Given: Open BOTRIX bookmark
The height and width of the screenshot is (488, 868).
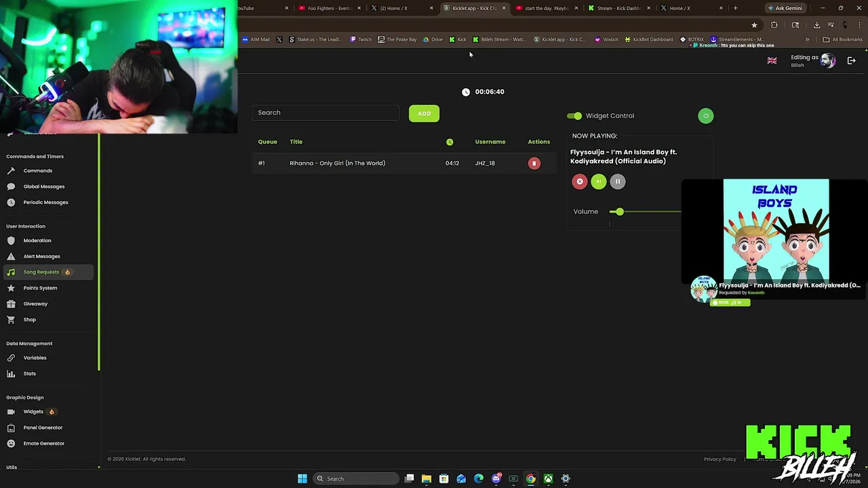Looking at the screenshot, I should pyautogui.click(x=692, y=39).
